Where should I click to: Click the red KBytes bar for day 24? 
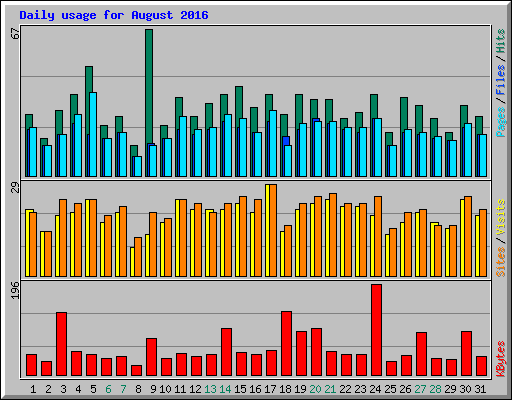tap(376, 330)
